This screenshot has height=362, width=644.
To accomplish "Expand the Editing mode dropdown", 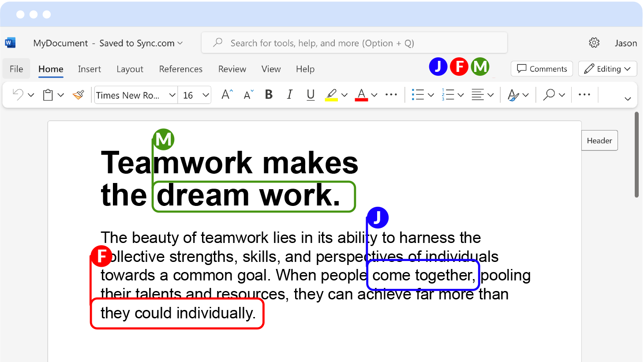I will pos(607,69).
